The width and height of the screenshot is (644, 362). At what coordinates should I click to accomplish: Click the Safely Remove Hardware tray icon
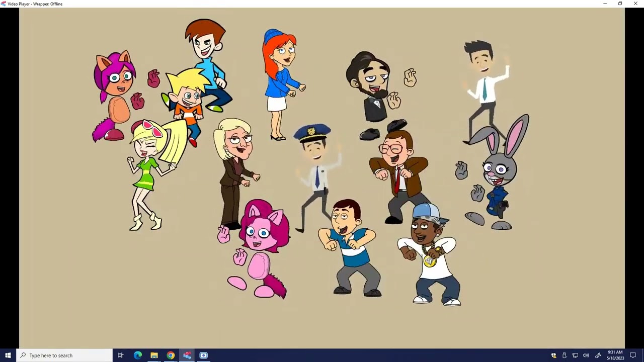[565, 355]
